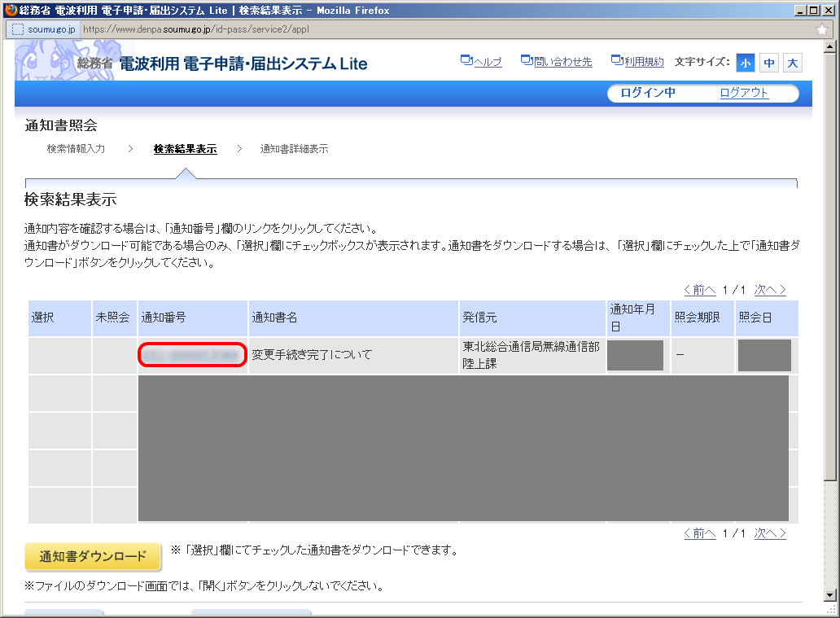Set text size to 小
The width and height of the screenshot is (840, 618).
[746, 64]
